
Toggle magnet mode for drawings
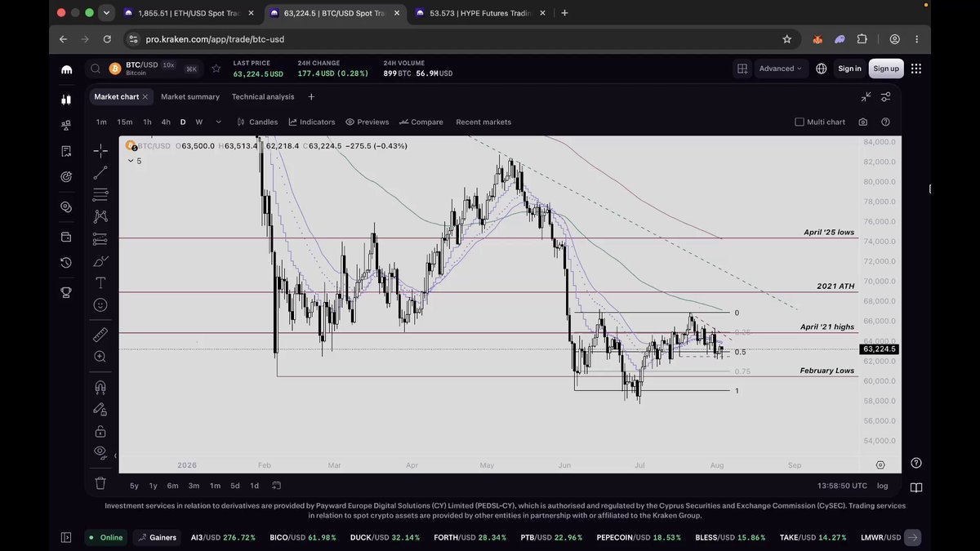tap(100, 387)
